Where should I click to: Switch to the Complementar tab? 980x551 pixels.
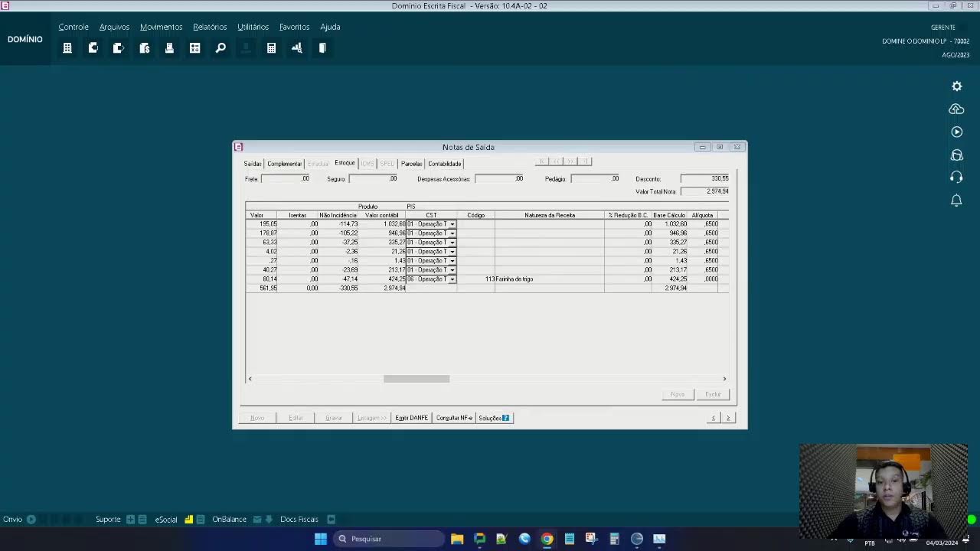click(284, 164)
